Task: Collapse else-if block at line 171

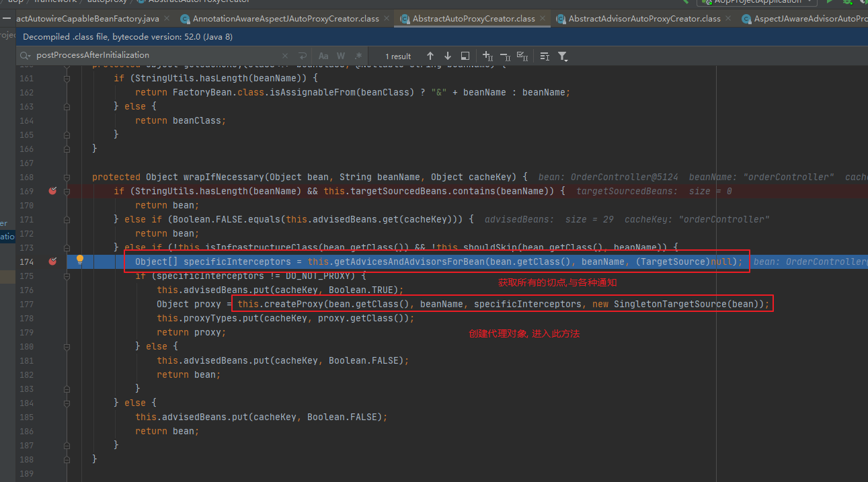Action: [67, 219]
